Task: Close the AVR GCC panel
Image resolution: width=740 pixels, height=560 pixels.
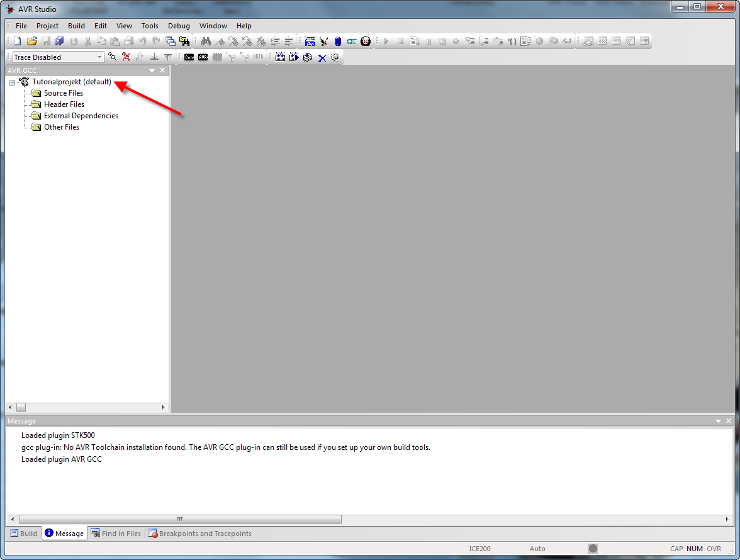Action: (x=162, y=70)
